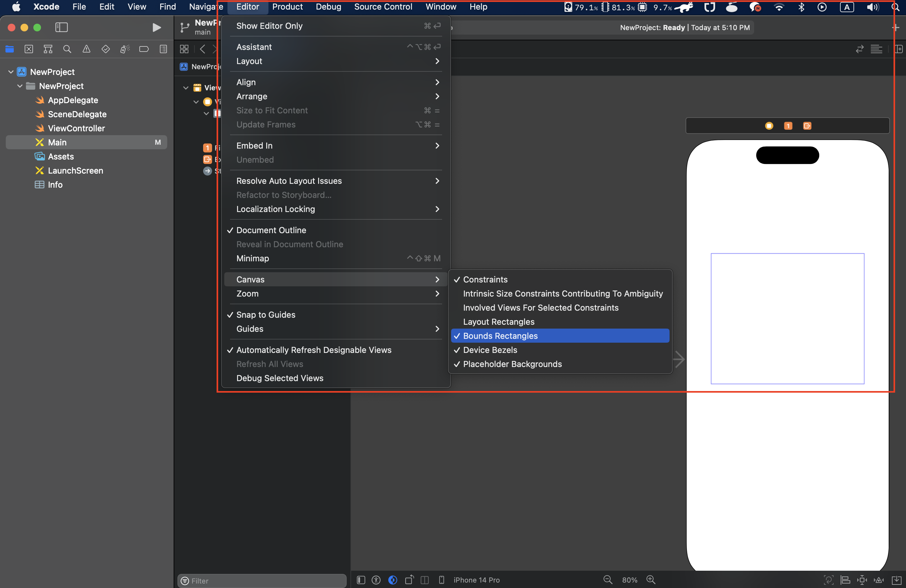Open the Source Control navigator icon
This screenshot has height=588, width=906.
pos(29,49)
